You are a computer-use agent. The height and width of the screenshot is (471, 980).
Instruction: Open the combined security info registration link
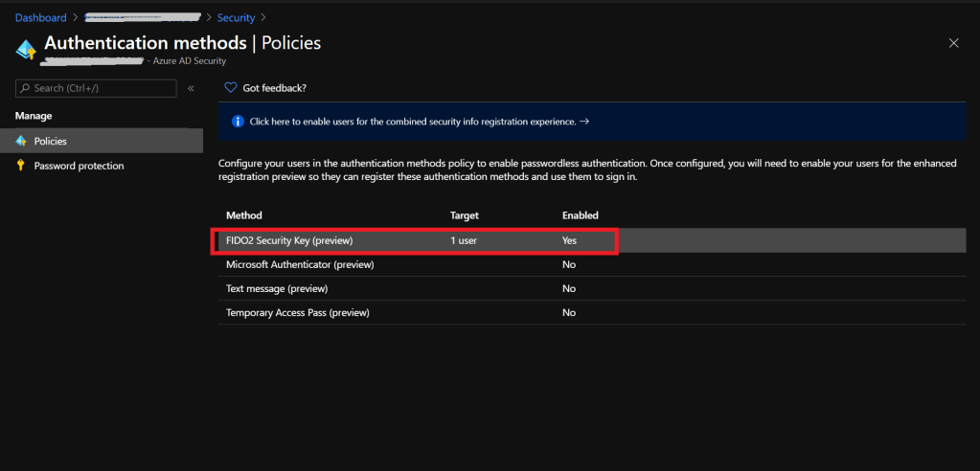click(x=412, y=122)
